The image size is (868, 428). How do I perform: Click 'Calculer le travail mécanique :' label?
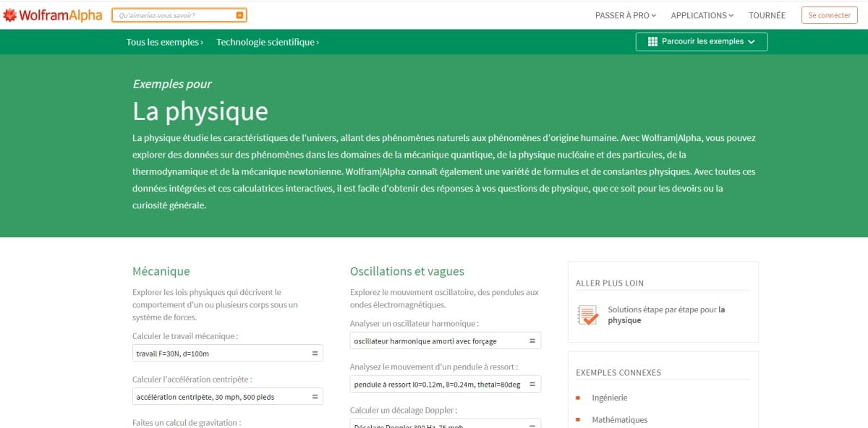click(x=185, y=336)
